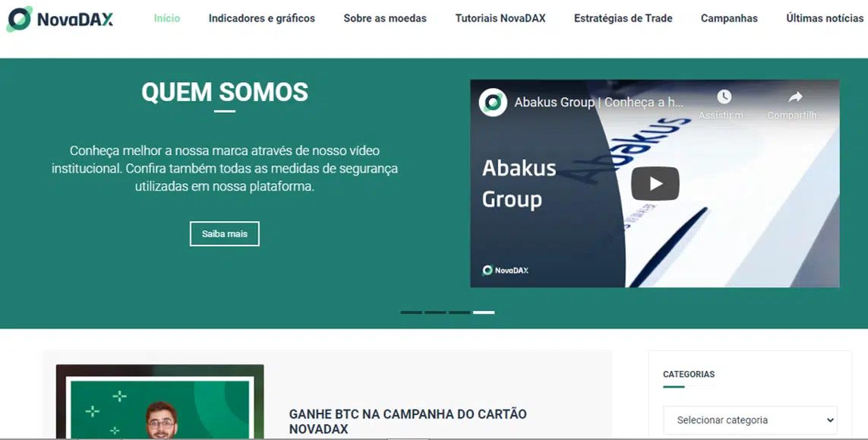This screenshot has width=868, height=440.
Task: Select the third carousel slide indicator
Action: [x=459, y=312]
